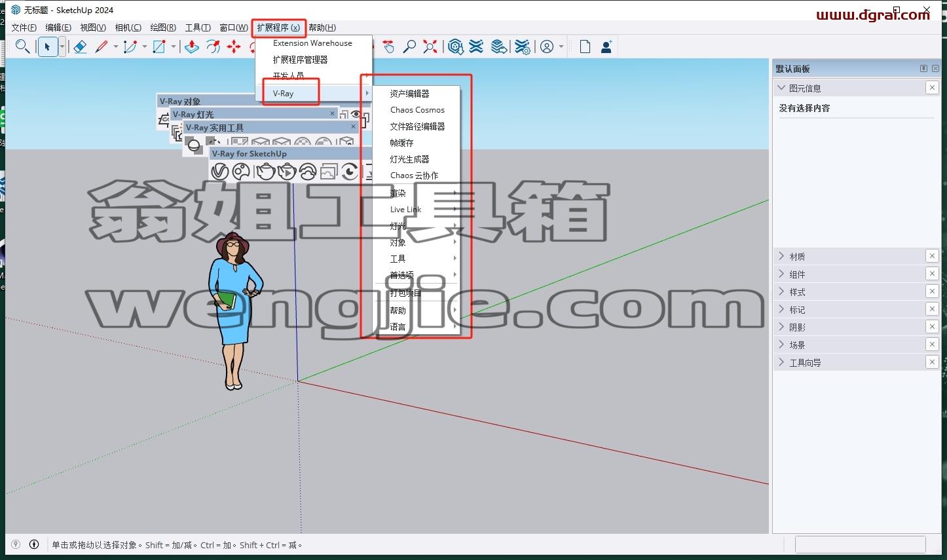Screen dimensions: 947x560
Task: Open the account icon dropdown arrow
Action: coord(561,47)
